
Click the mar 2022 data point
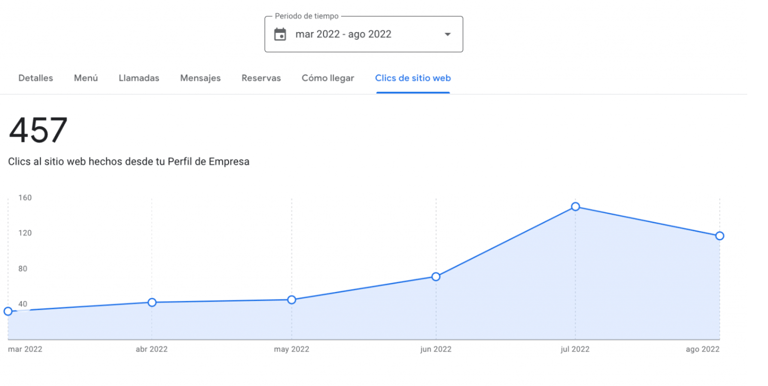tap(8, 311)
